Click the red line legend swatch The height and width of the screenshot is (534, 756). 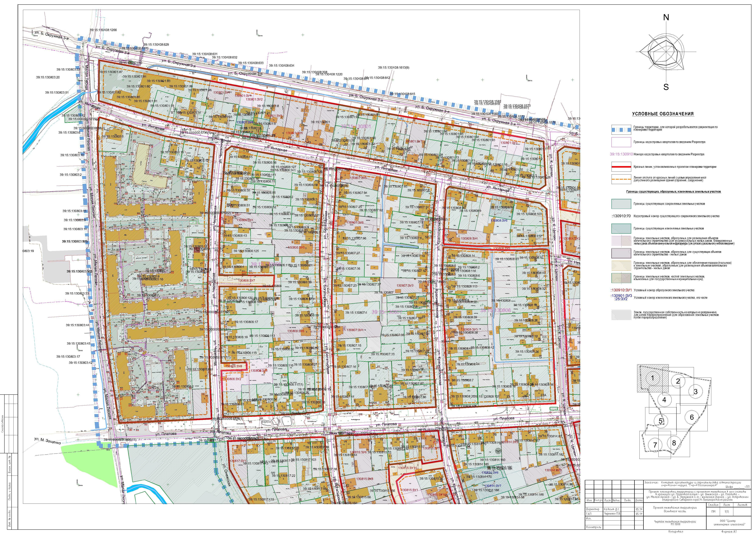coord(621,167)
